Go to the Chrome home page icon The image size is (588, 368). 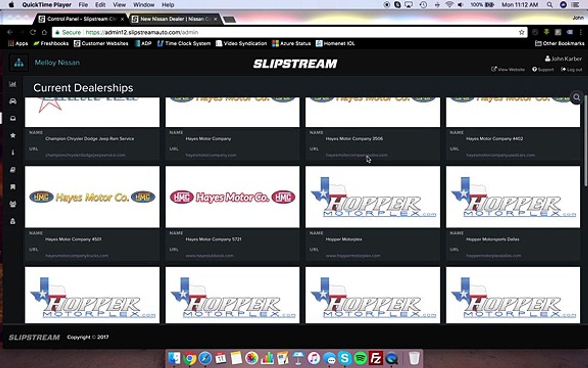click(44, 32)
